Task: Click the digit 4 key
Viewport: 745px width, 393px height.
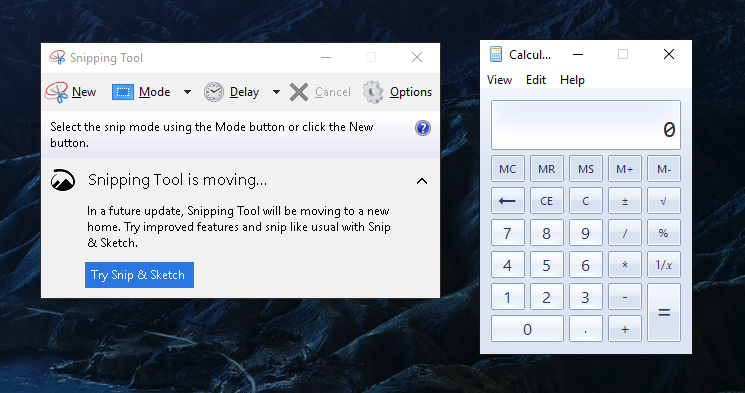Action: tap(508, 265)
